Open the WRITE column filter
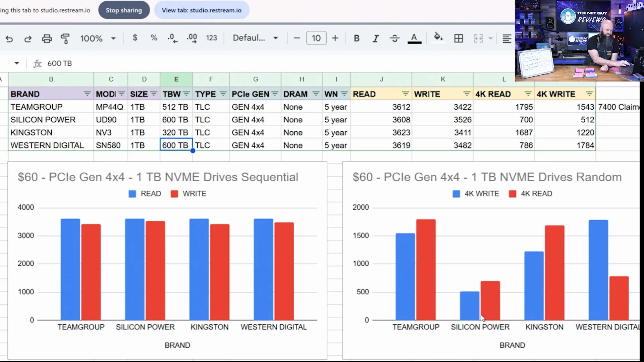The width and height of the screenshot is (644, 362). (467, 94)
